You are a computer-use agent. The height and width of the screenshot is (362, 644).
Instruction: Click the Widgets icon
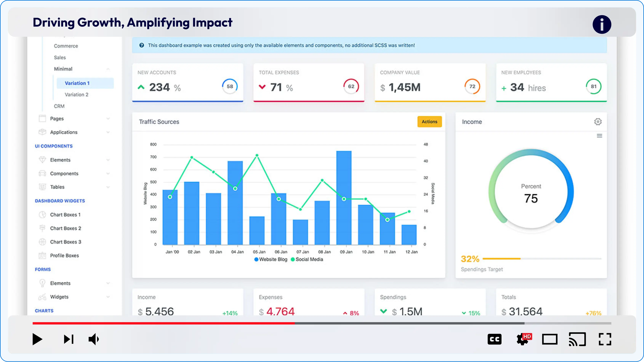point(42,297)
